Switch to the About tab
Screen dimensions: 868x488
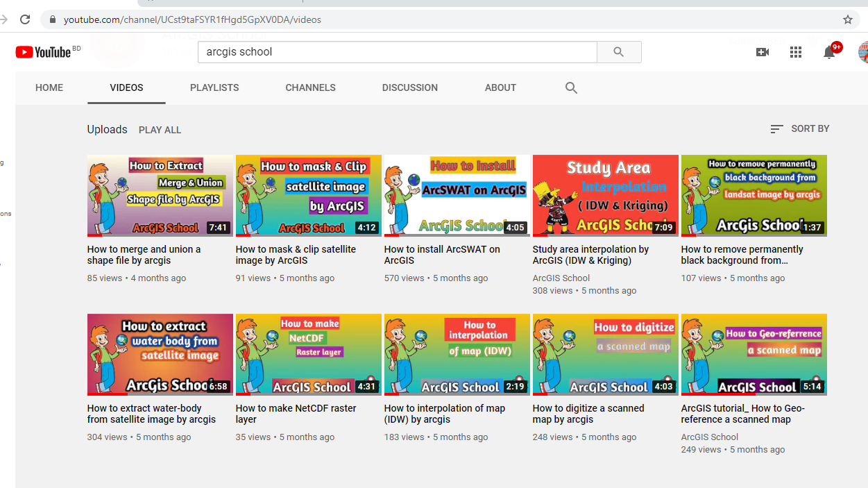click(500, 88)
